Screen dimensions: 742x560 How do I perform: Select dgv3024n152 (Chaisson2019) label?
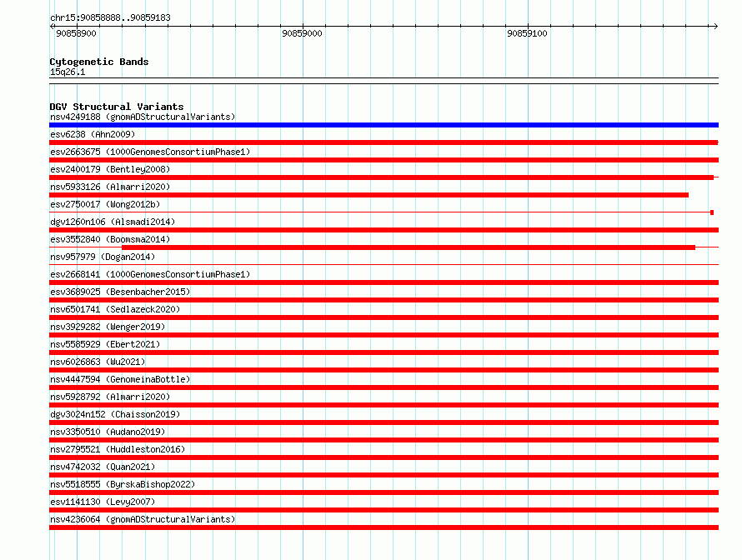115,414
